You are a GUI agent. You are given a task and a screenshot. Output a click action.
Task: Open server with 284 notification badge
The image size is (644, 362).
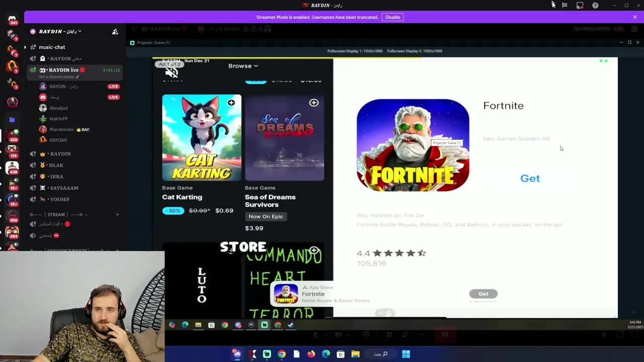coord(12,232)
